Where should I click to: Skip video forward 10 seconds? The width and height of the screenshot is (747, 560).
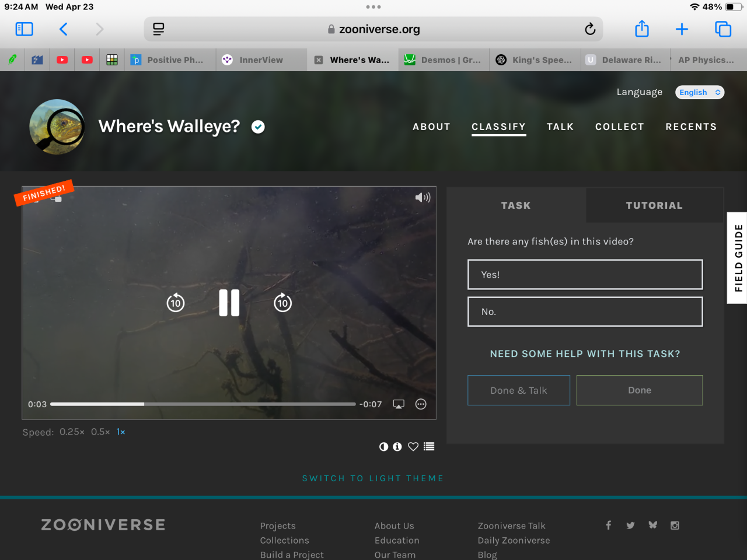point(283,302)
